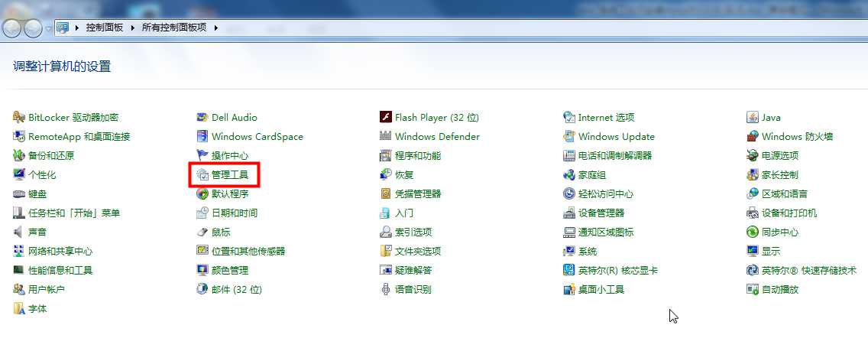Open the 文件夹选项 link
The image size is (868, 351).
(x=418, y=251)
